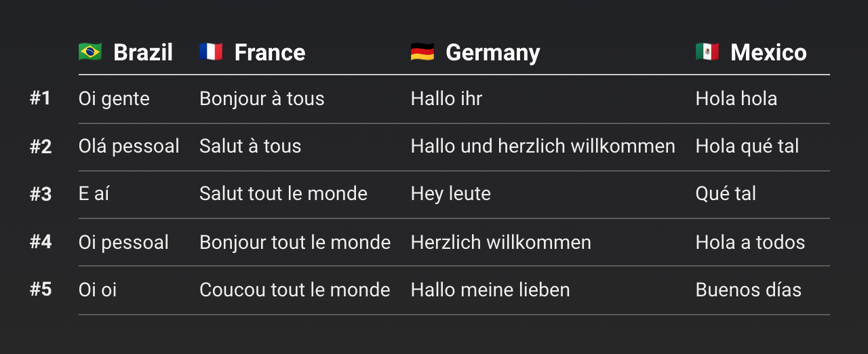Click the "Hey leute" cell
The image size is (868, 354).
[451, 194]
